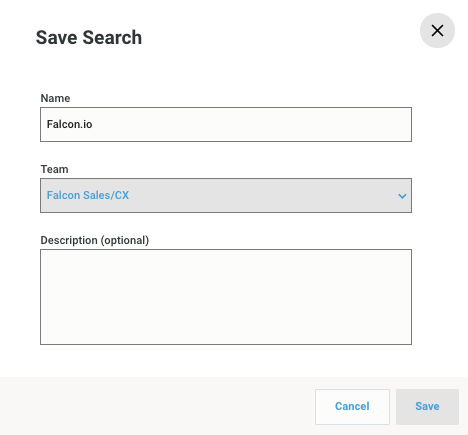Place cursor on the Falcon.io text
468x435 pixels.
(x=69, y=124)
